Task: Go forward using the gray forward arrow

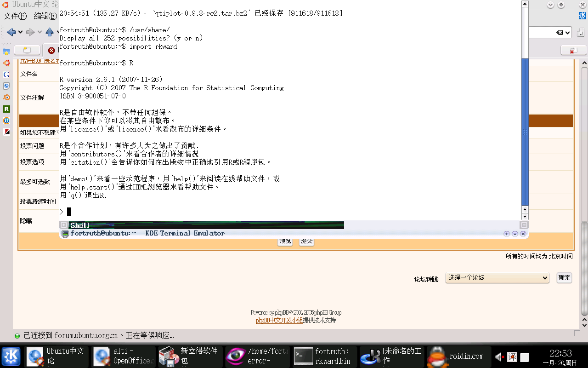Action: [x=30, y=32]
